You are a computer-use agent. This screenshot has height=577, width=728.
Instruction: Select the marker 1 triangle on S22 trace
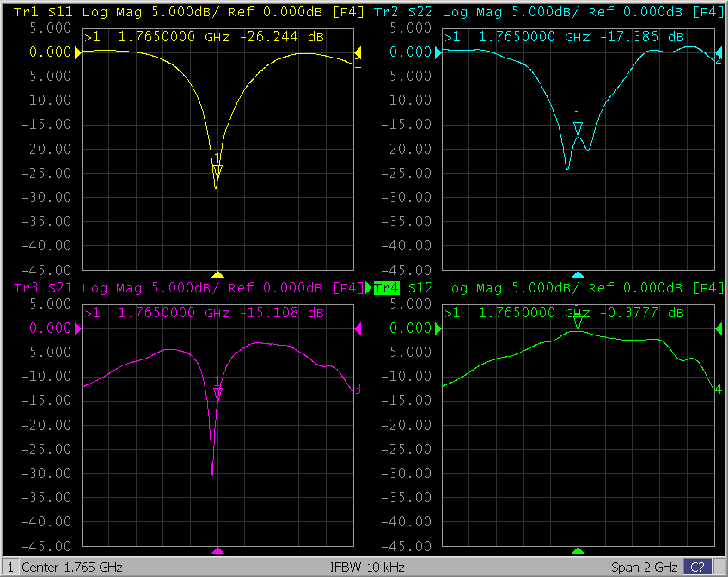point(578,128)
